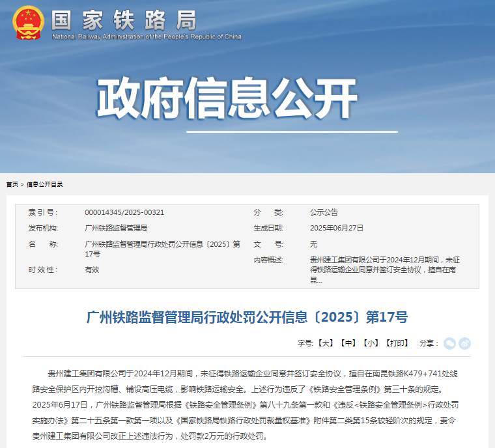Click the generation date 2025年06月27日
495x448 pixels.
[336, 228]
